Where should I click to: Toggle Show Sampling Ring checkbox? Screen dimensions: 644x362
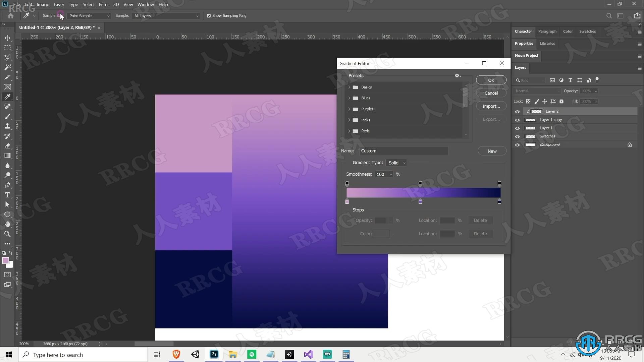tap(208, 15)
